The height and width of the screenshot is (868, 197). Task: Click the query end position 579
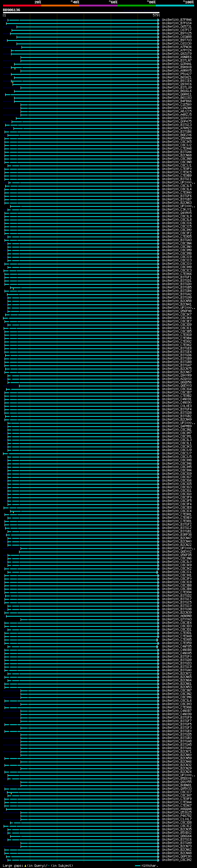tap(155, 15)
